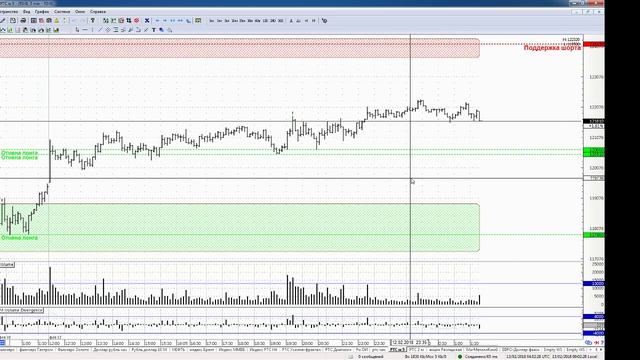Click the 0 сообщений status bar entry

pos(370,356)
